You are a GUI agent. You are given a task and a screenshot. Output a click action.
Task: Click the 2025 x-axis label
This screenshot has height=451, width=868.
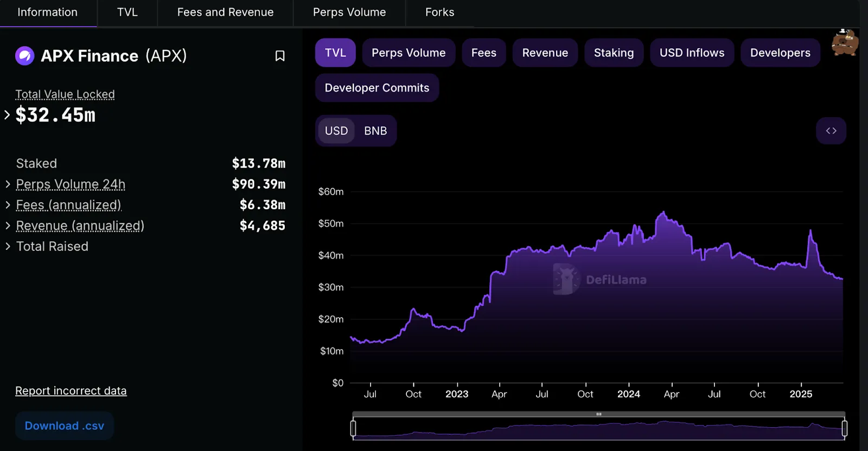pos(801,394)
